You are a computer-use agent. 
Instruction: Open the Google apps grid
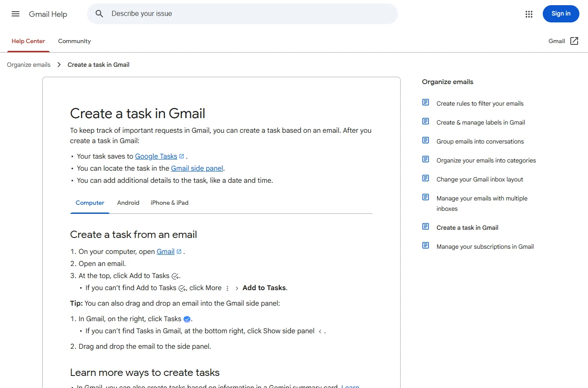pos(529,14)
